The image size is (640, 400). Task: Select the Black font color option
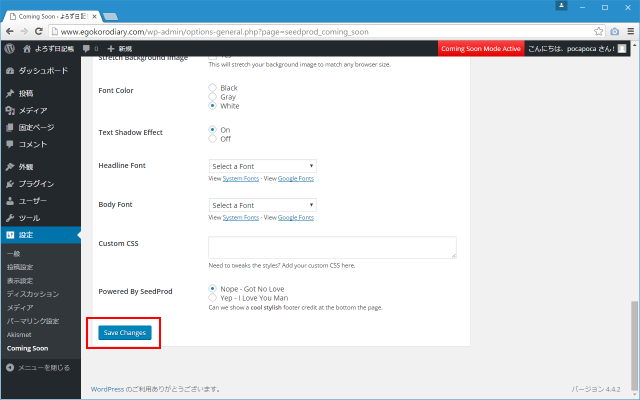pos(212,88)
